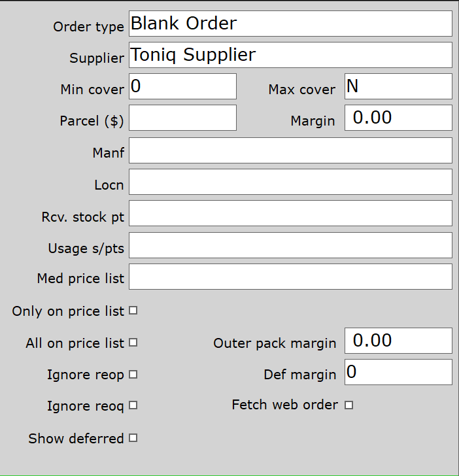Focus the Locn text field

290,182
